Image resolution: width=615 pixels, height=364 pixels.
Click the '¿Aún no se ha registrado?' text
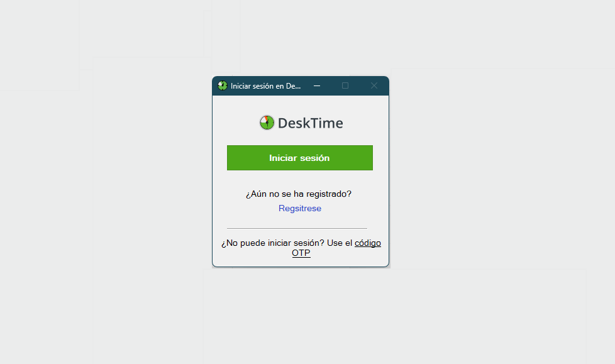pos(299,194)
